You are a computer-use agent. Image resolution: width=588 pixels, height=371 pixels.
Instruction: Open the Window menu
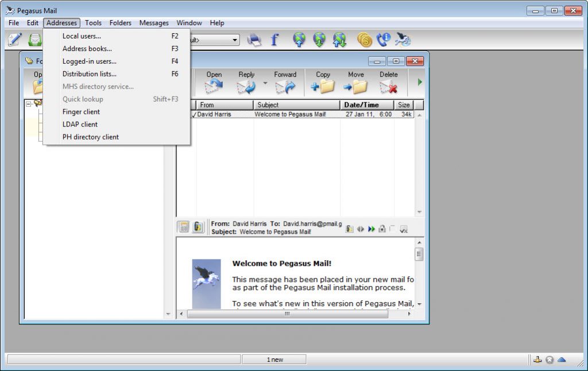click(x=189, y=23)
